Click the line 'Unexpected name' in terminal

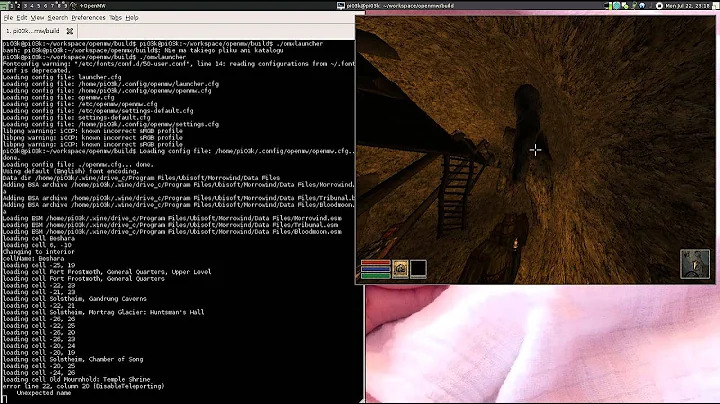[44, 393]
